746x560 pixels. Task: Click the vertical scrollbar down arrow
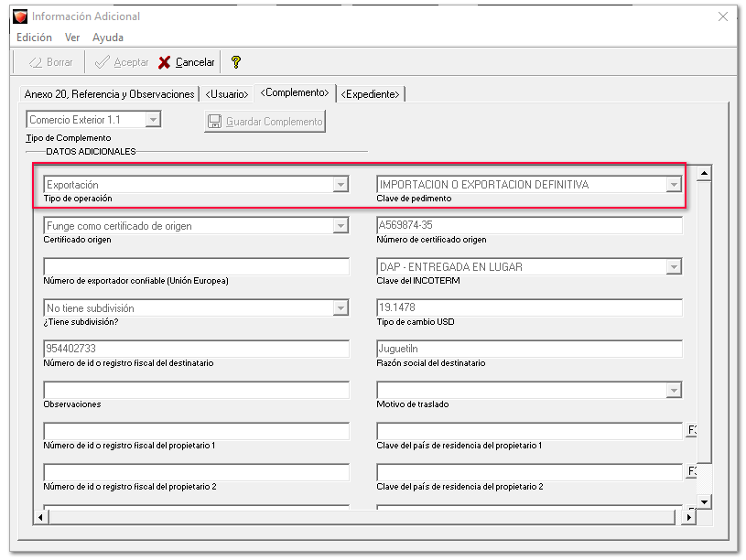(704, 501)
